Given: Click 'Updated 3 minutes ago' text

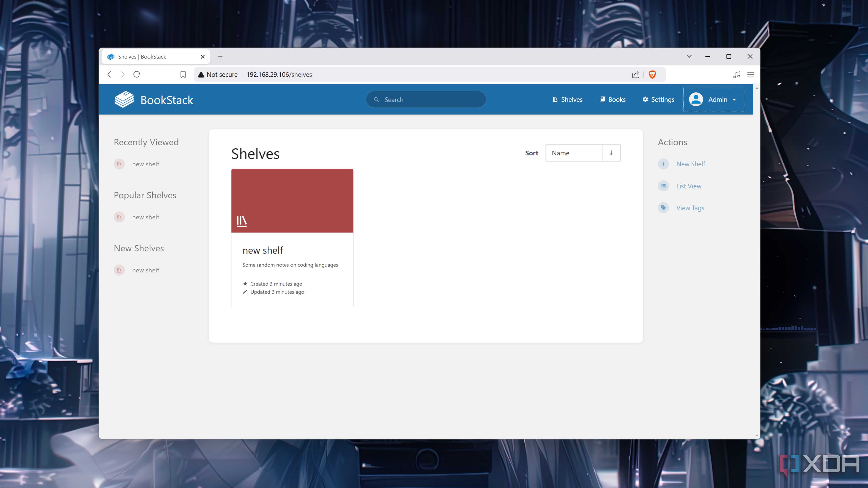Looking at the screenshot, I should coord(277,292).
